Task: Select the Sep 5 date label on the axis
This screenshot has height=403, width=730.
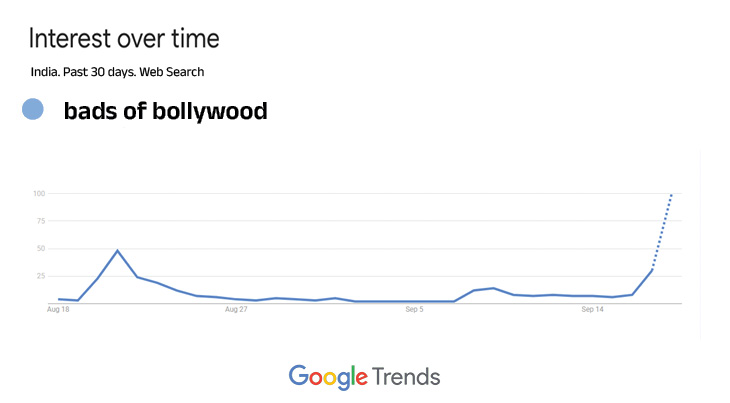Action: click(x=415, y=310)
